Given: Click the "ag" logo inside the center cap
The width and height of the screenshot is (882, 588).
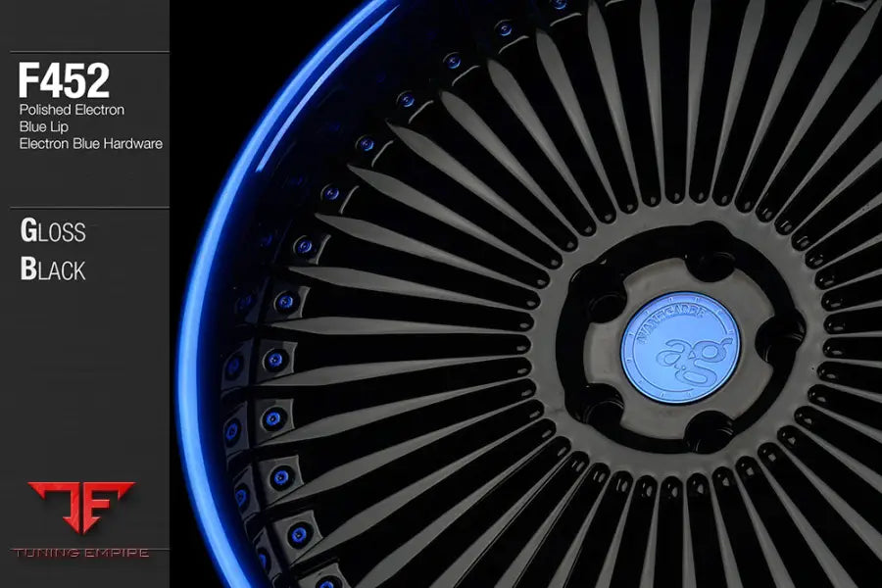Looking at the screenshot, I should 686,354.
